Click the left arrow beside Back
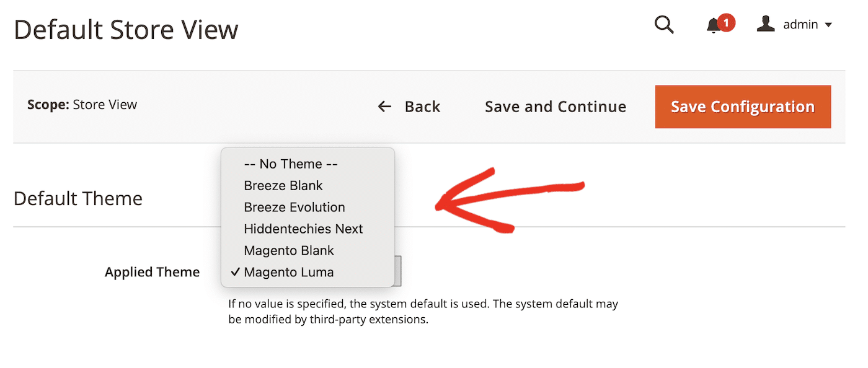The image size is (868, 368). click(x=384, y=107)
